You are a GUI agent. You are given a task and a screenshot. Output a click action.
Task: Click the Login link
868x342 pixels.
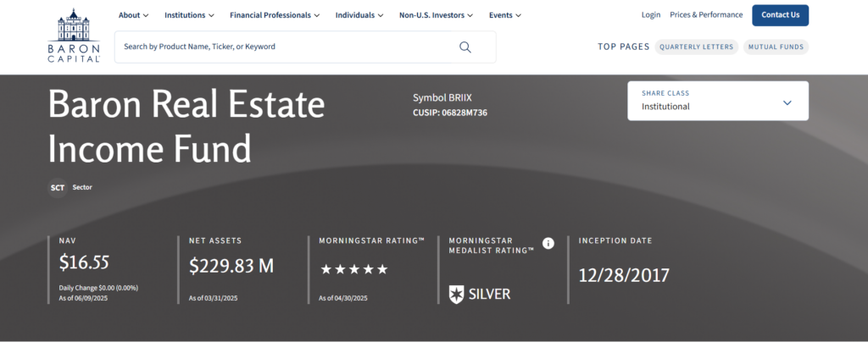651,15
